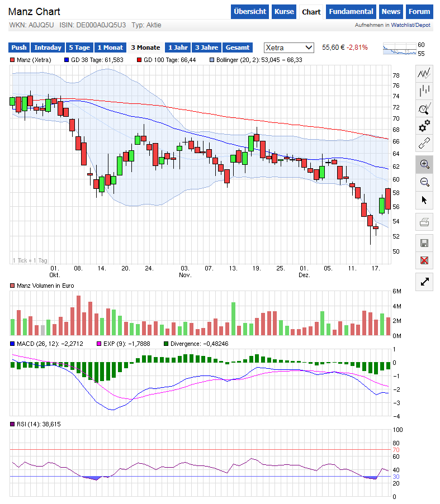Screen dimensions: 440x504
Task: Select the 3 Monate time range
Action: 145,47
